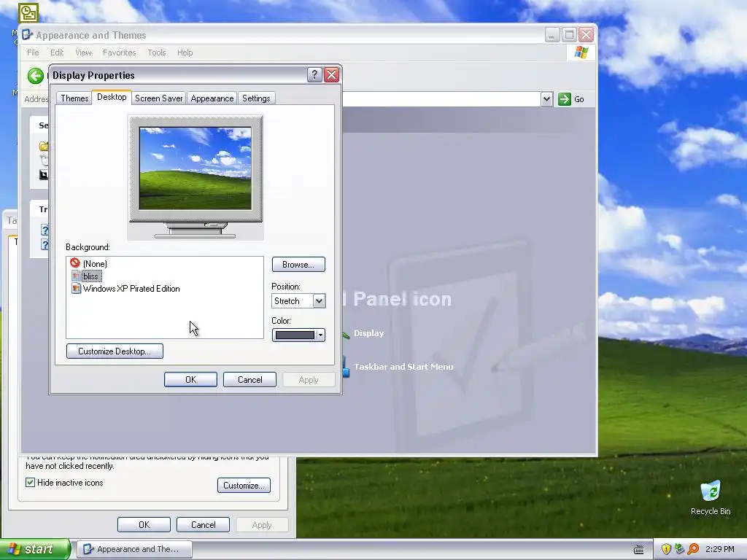Click the on-screen keyboard icon in the taskbar
Viewport: 747px width, 560px height.
639,550
